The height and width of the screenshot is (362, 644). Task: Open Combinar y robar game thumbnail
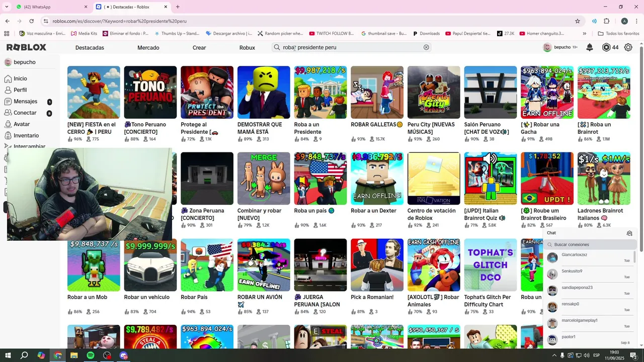click(x=264, y=178)
